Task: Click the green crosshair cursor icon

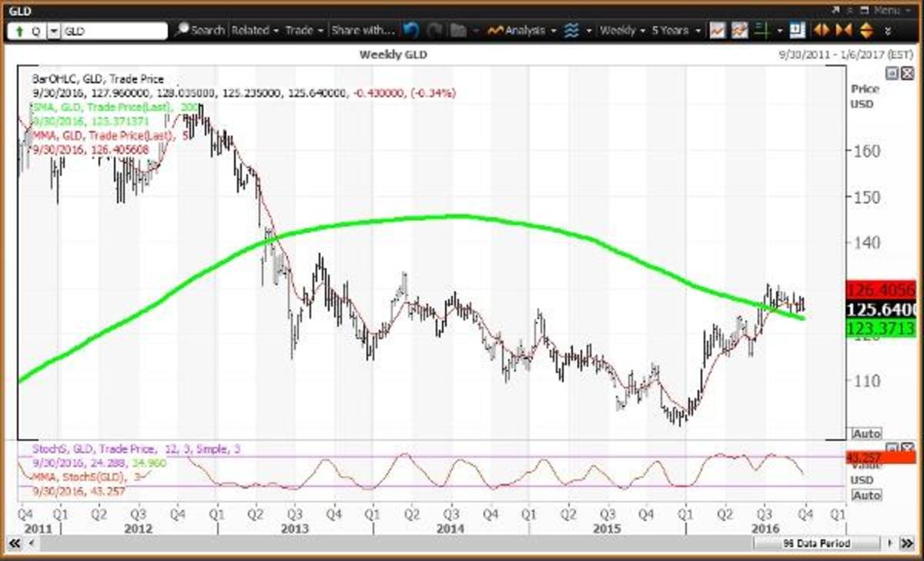Action: [762, 31]
